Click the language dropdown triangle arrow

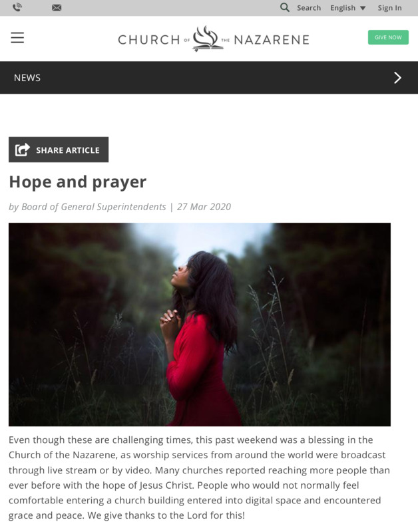(363, 8)
